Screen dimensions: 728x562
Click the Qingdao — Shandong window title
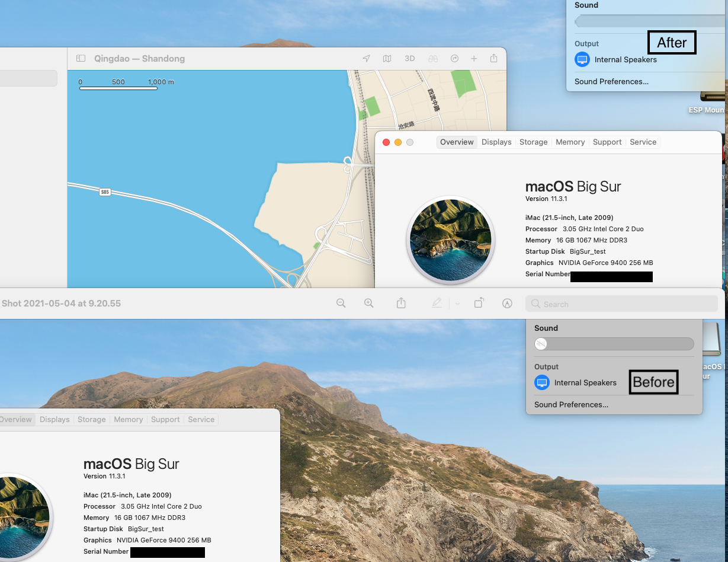pos(139,59)
